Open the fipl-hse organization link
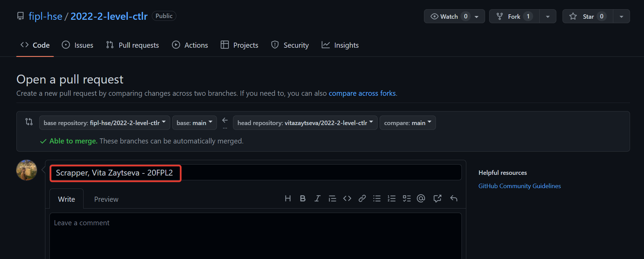The image size is (644, 259). (45, 16)
